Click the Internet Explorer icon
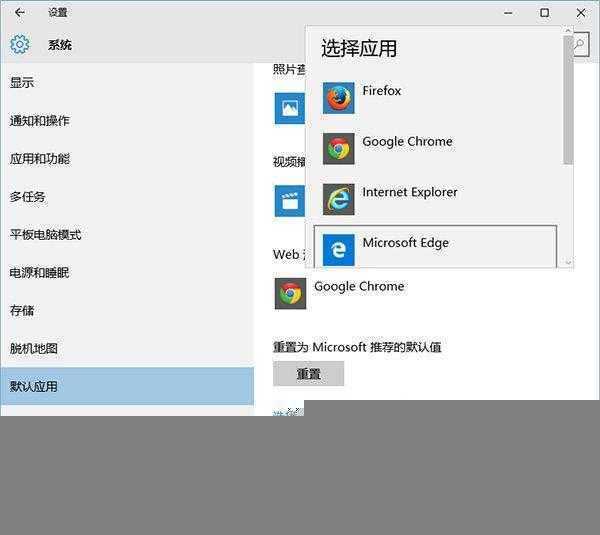600x535 pixels. [x=338, y=199]
